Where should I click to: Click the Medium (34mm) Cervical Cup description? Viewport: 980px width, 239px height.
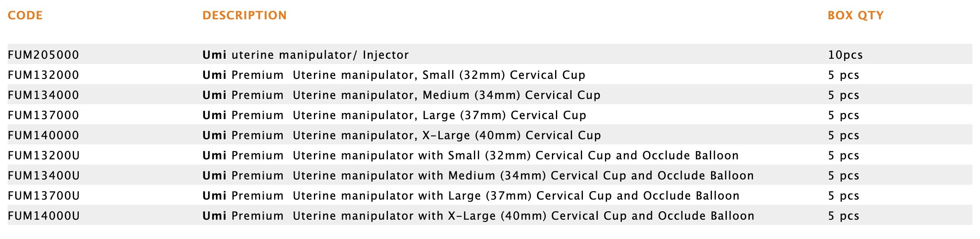pos(401,95)
